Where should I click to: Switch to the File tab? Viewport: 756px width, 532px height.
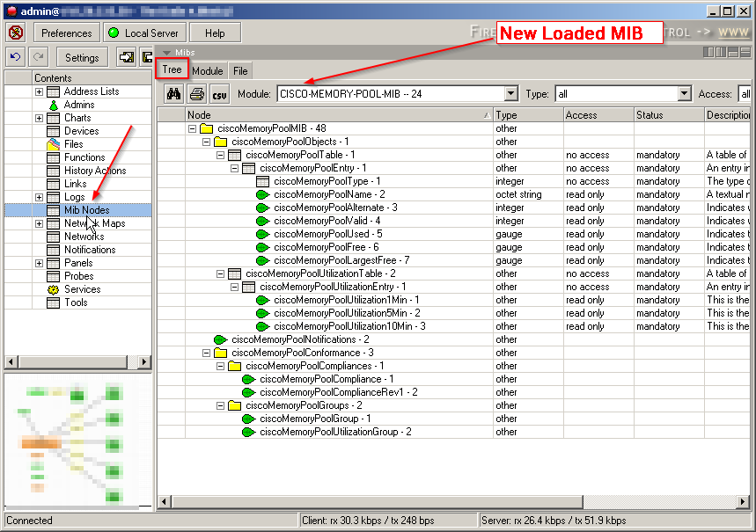(240, 71)
